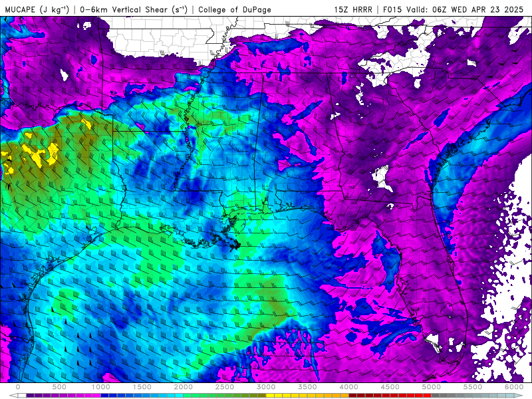Viewport: 532px width, 399px height.
Task: Click the 15Z HRRR model run label
Action: [353, 9]
